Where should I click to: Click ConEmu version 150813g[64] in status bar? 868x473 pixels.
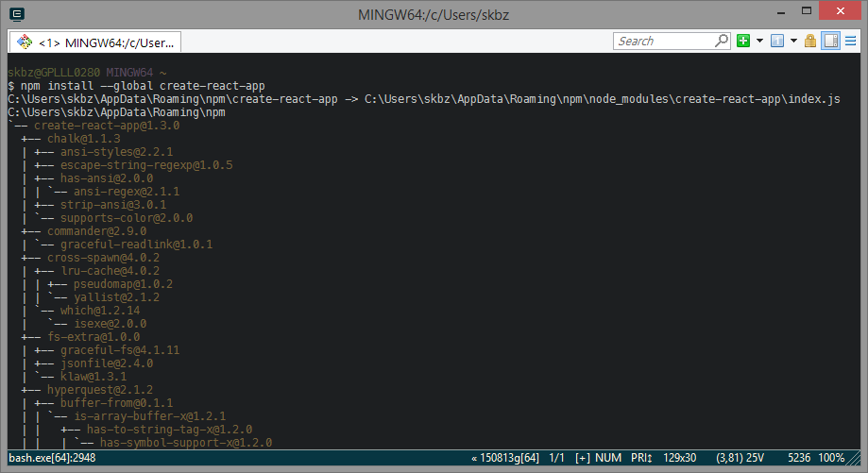[505, 458]
